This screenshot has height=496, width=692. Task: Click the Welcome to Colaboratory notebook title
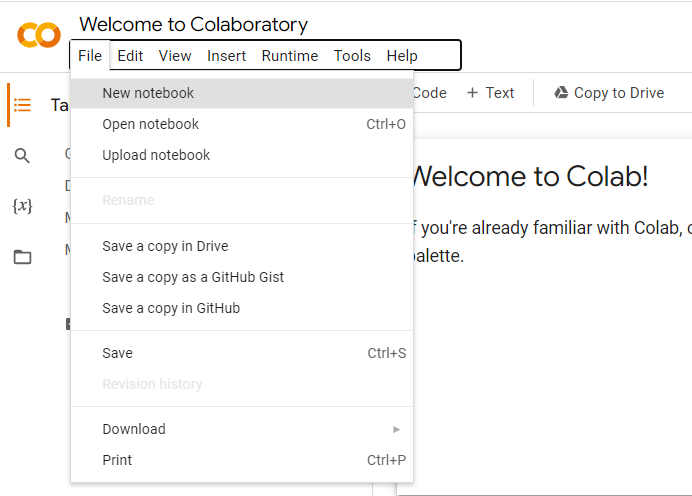coord(193,24)
